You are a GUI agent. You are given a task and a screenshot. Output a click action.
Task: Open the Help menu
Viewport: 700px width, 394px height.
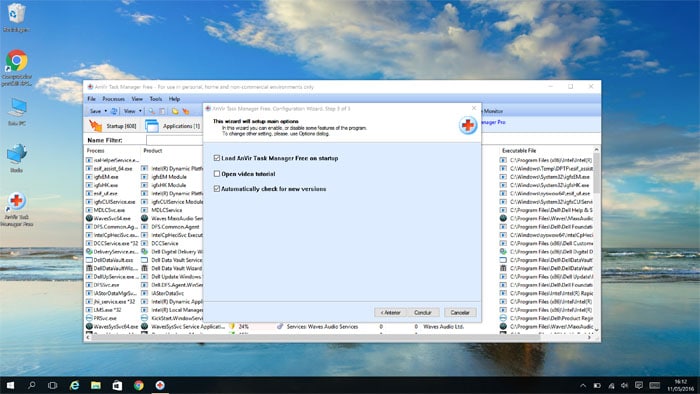pos(174,99)
